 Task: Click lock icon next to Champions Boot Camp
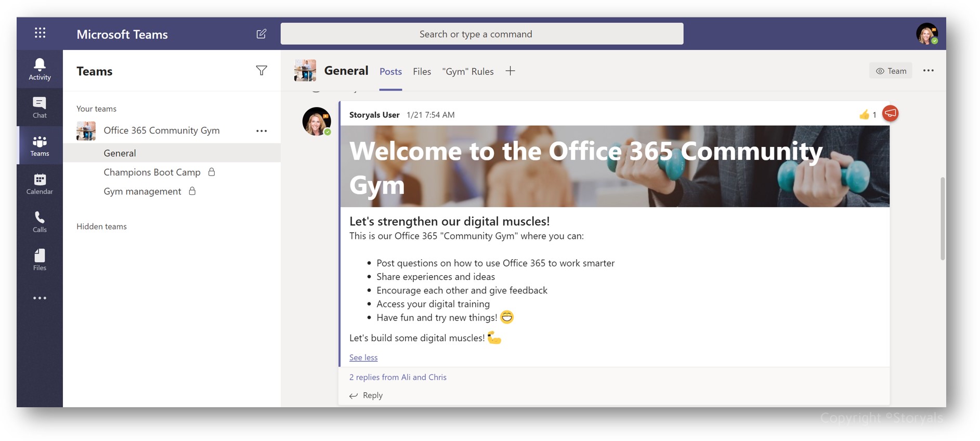(x=212, y=172)
